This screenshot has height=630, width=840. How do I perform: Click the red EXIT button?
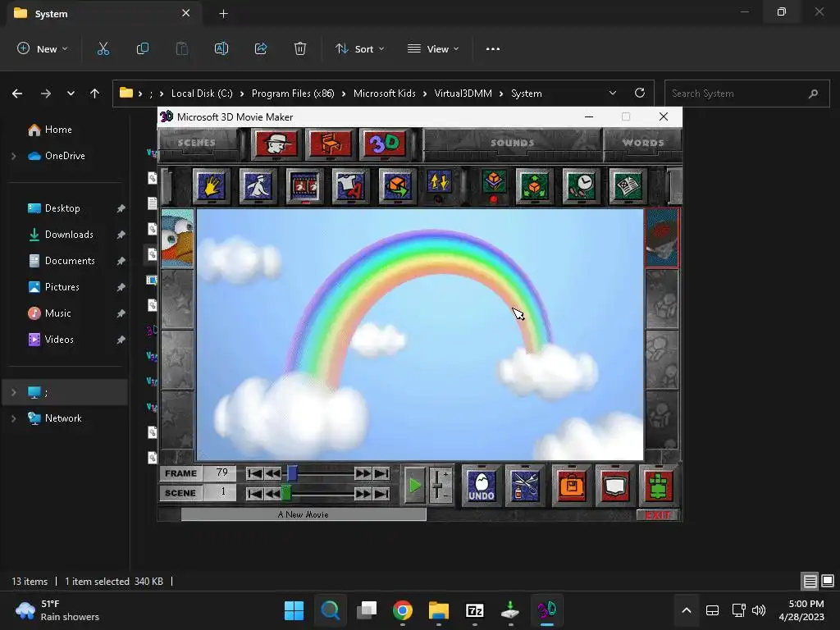tap(658, 515)
